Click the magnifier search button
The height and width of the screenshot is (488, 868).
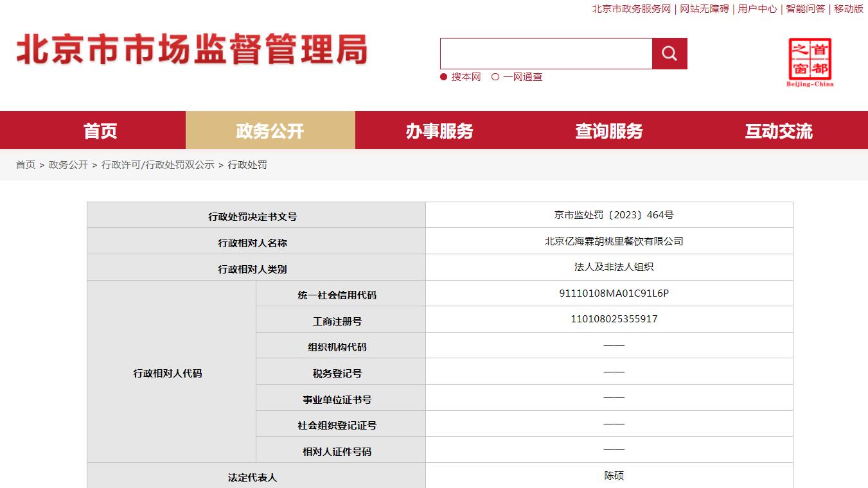(x=669, y=53)
